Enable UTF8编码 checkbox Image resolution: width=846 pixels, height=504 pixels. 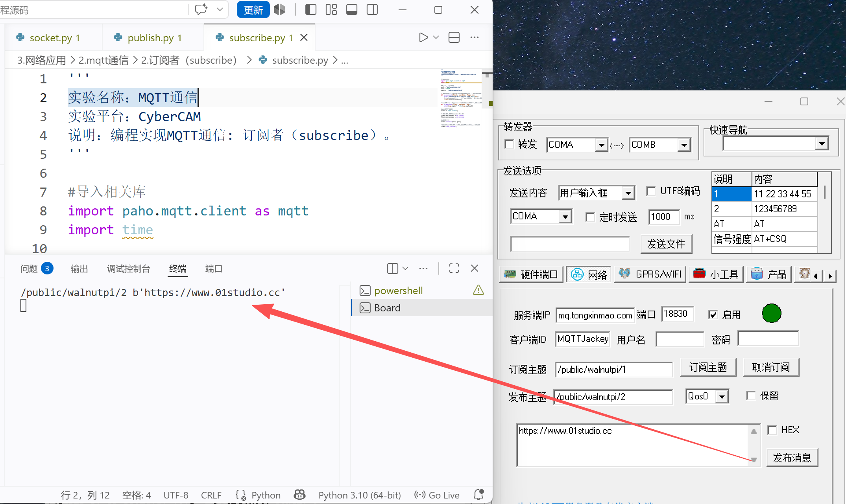(651, 191)
